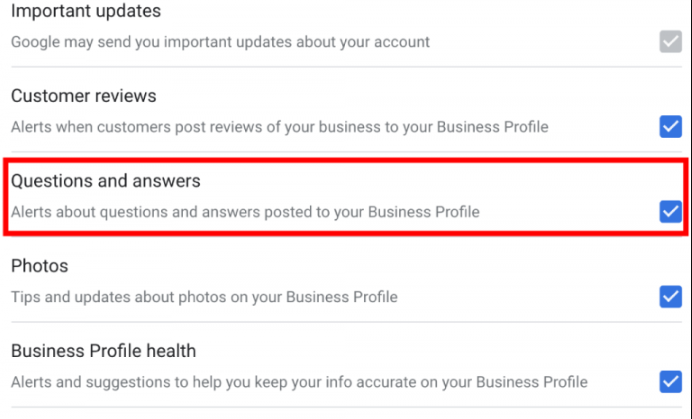The width and height of the screenshot is (692, 419).
Task: Click the Customer reviews heading
Action: pos(84,96)
